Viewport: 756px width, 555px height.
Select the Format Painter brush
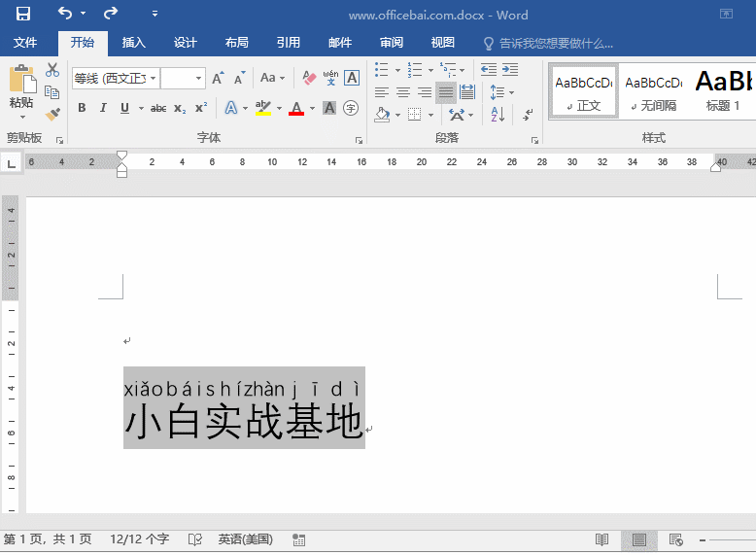point(52,114)
